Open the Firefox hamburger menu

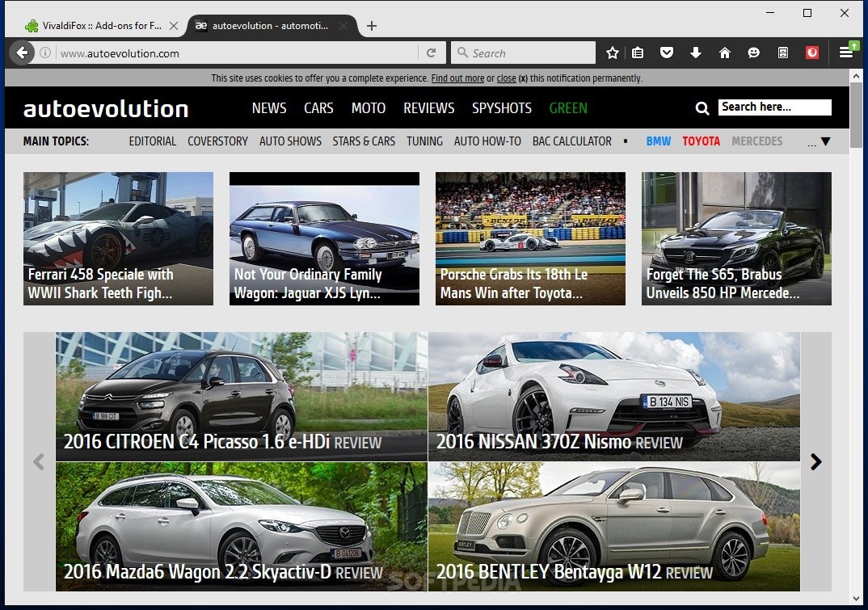847,52
